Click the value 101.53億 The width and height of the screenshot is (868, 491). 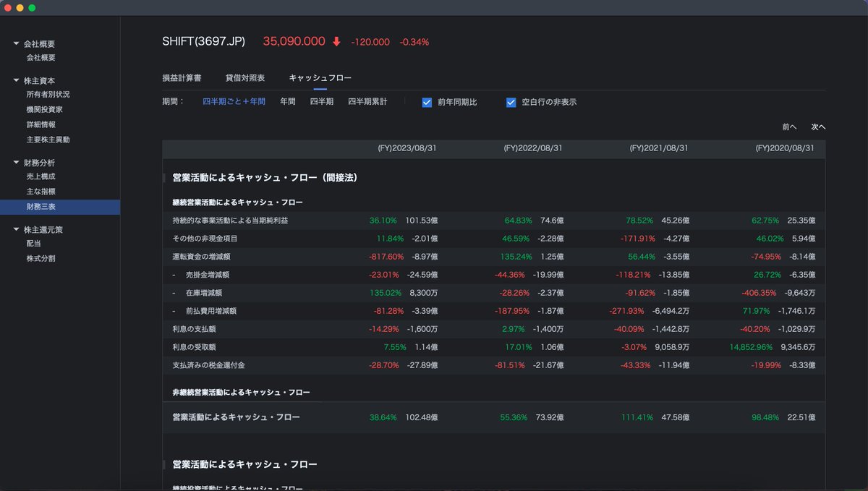point(421,221)
